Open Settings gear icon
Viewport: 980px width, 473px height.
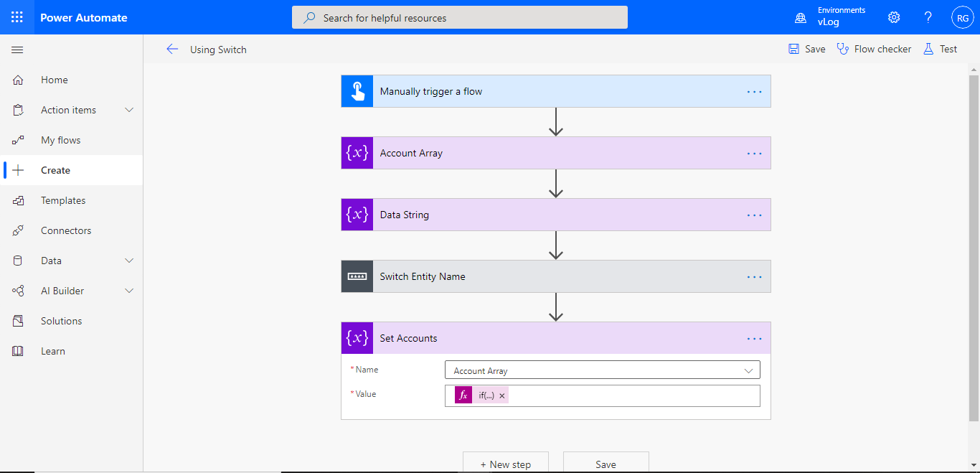(x=894, y=17)
